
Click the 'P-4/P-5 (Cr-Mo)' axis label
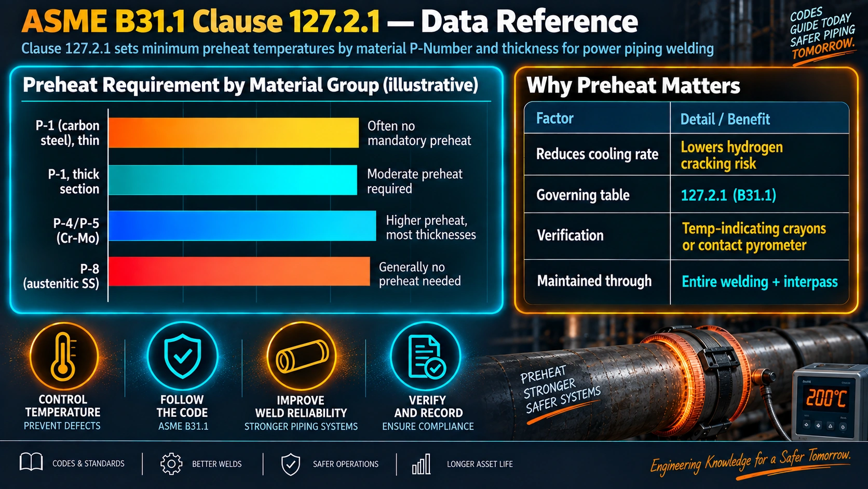tap(76, 230)
